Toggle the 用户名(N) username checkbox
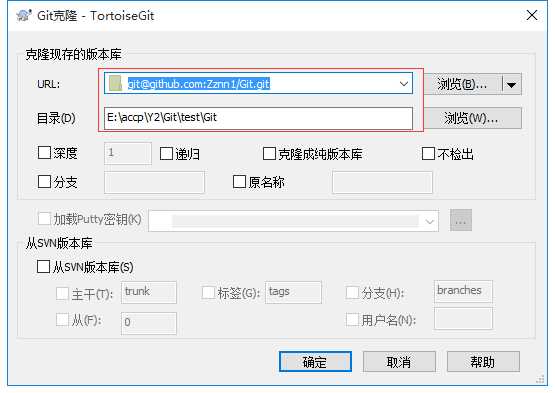Viewport: 555px width, 393px height. [x=352, y=320]
